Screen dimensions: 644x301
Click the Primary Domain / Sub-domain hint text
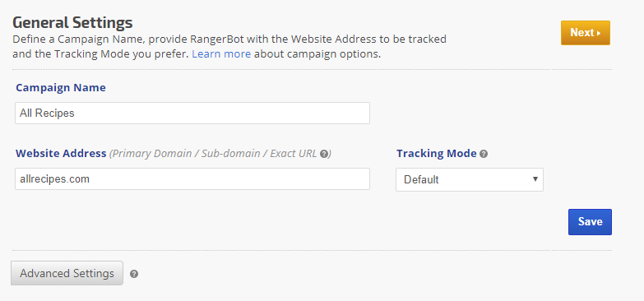coord(213,154)
